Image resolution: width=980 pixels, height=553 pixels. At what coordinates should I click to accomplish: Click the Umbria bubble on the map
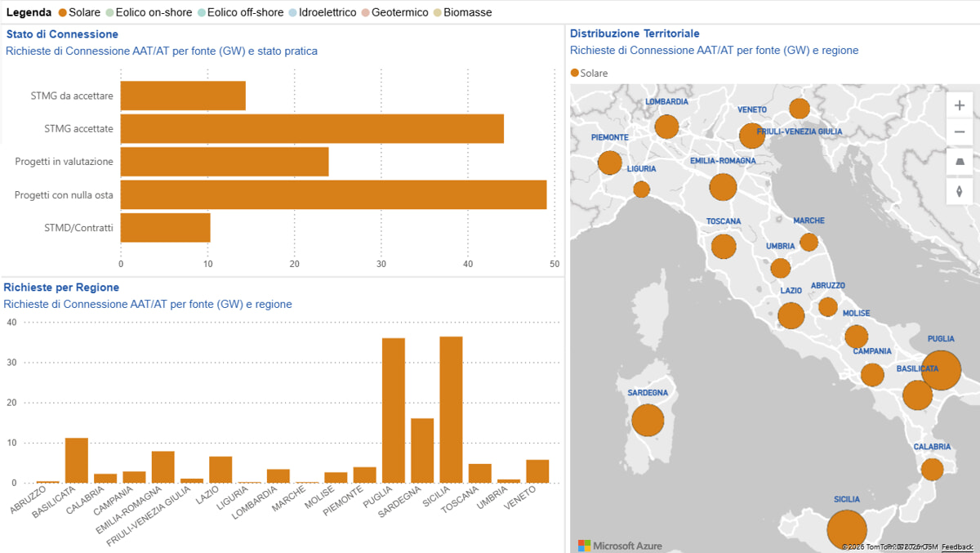(x=781, y=268)
